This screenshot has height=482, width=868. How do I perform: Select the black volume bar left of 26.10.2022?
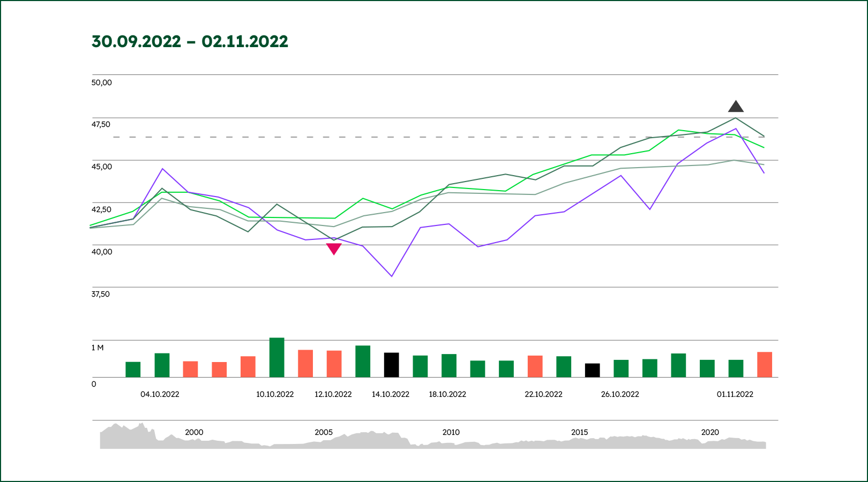click(593, 370)
